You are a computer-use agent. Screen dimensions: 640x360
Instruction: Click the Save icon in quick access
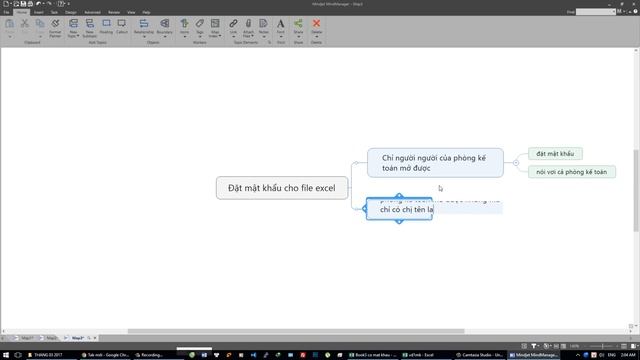click(x=23, y=4)
